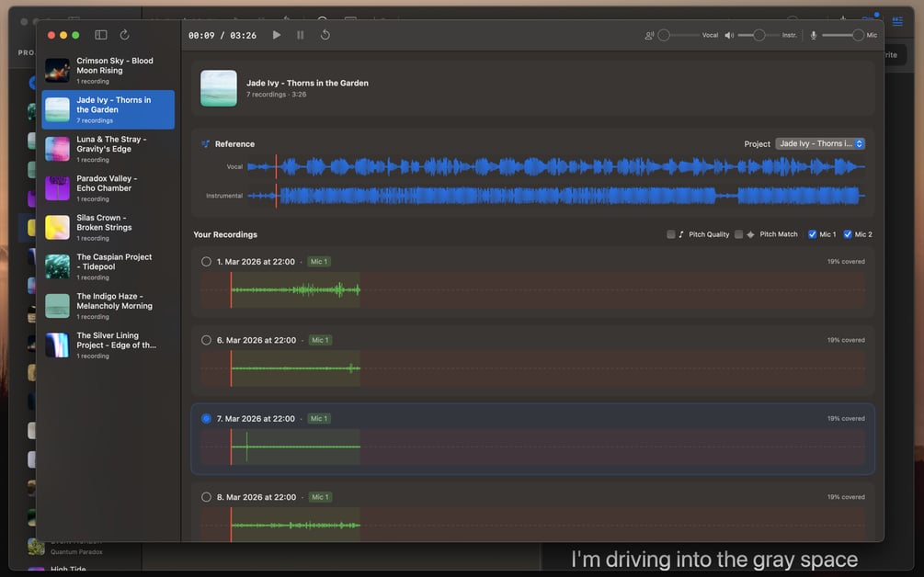Select recording 6. Mar 2026 radio button

coord(206,340)
